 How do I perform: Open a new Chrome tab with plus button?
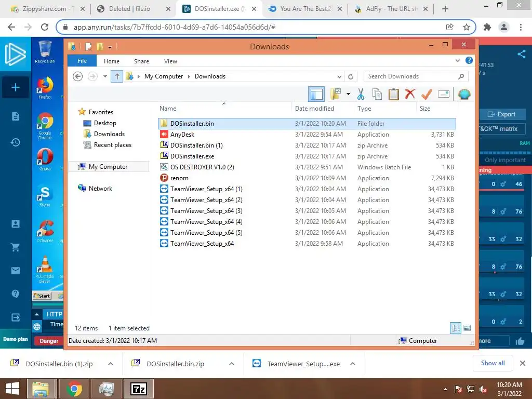point(445,9)
